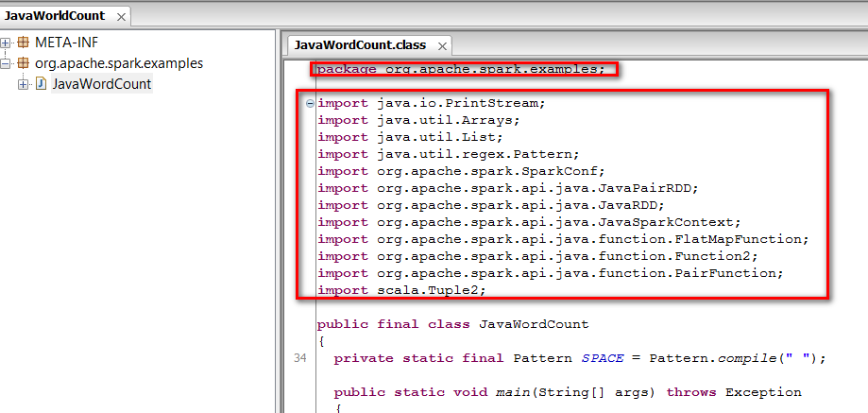Click the main method name
The image size is (868, 413).
point(513,392)
